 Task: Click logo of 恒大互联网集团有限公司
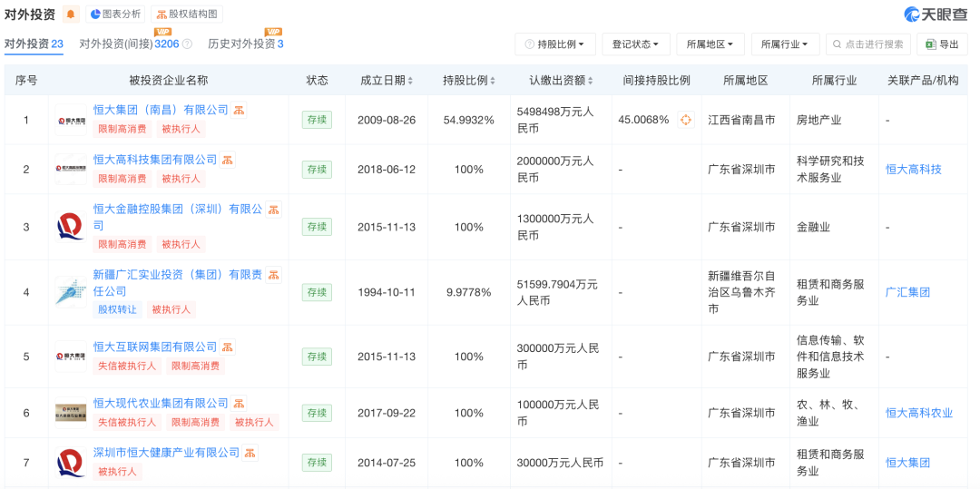[71, 356]
